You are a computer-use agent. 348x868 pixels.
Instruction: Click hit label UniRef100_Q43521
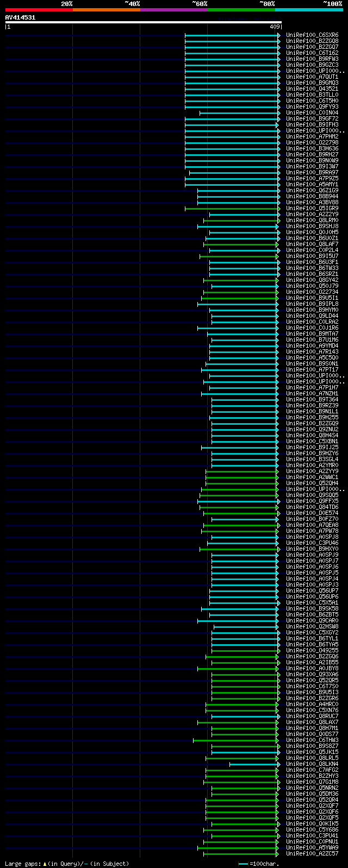(312, 89)
